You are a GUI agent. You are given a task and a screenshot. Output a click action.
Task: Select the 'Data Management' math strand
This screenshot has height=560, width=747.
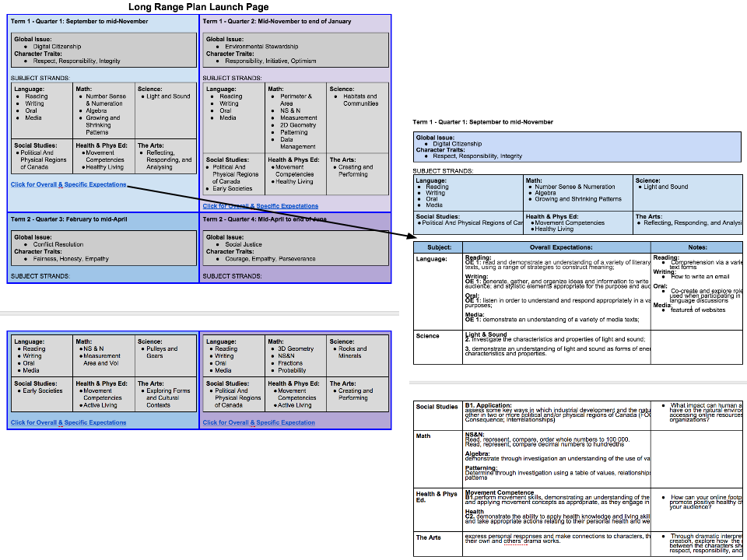[298, 143]
